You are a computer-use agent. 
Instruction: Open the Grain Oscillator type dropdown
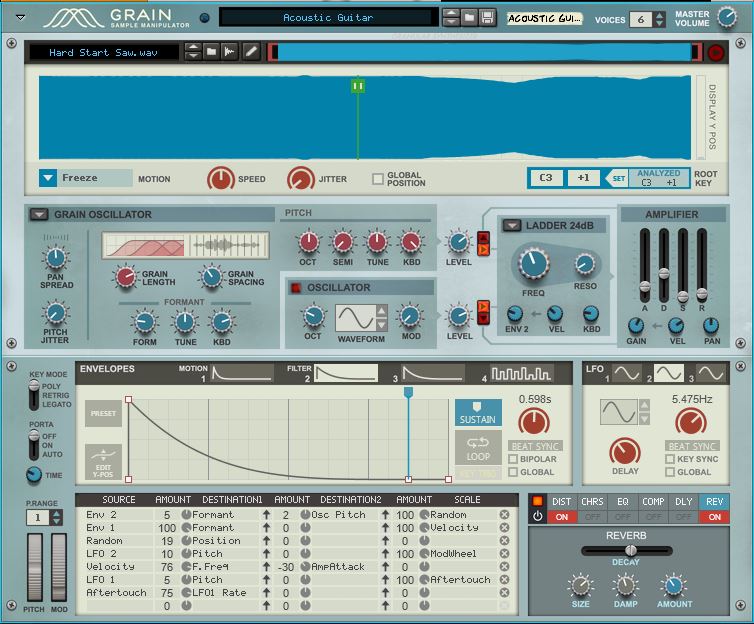[38, 214]
